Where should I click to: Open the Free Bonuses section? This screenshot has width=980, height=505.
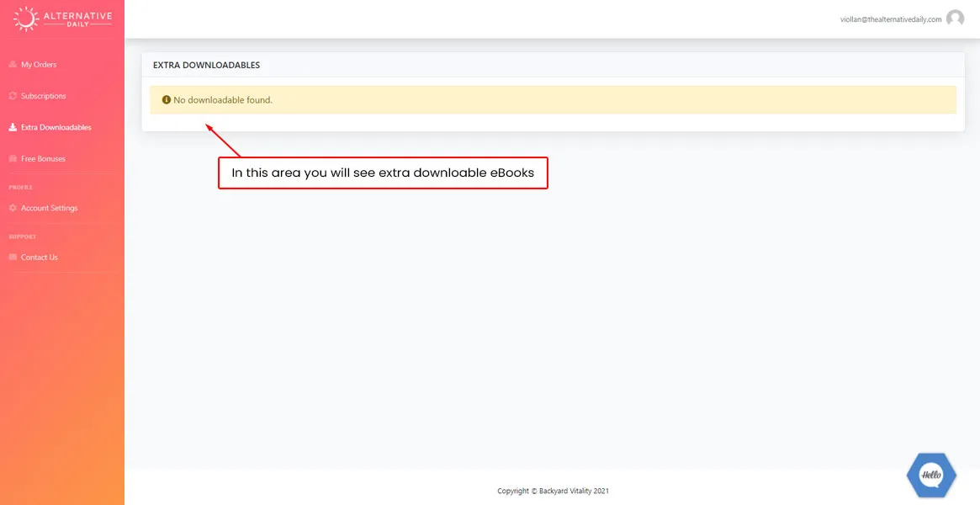[x=43, y=159]
